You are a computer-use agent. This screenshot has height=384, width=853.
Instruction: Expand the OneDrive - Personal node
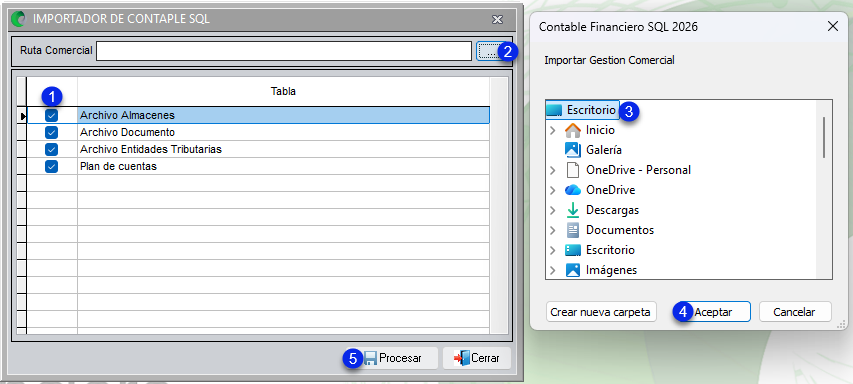tap(553, 170)
